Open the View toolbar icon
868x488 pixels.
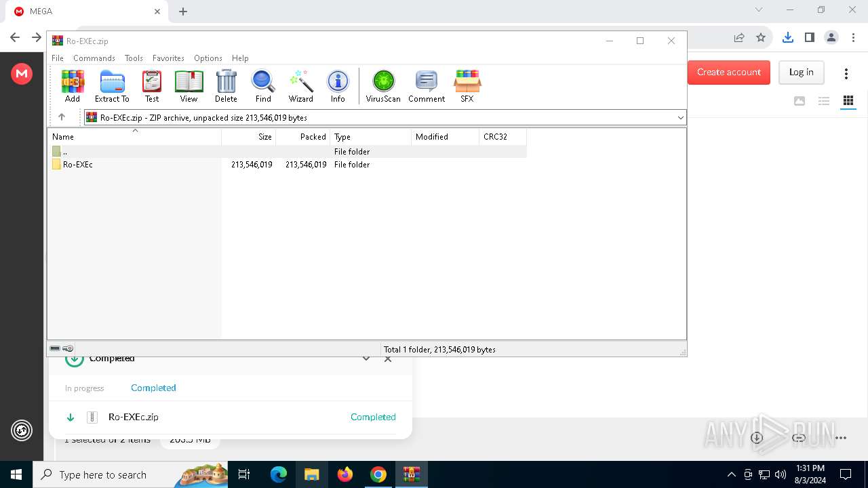tap(189, 86)
